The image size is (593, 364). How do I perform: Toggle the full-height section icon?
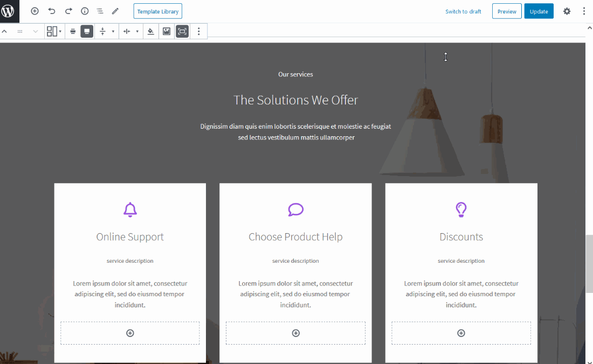[x=182, y=31]
